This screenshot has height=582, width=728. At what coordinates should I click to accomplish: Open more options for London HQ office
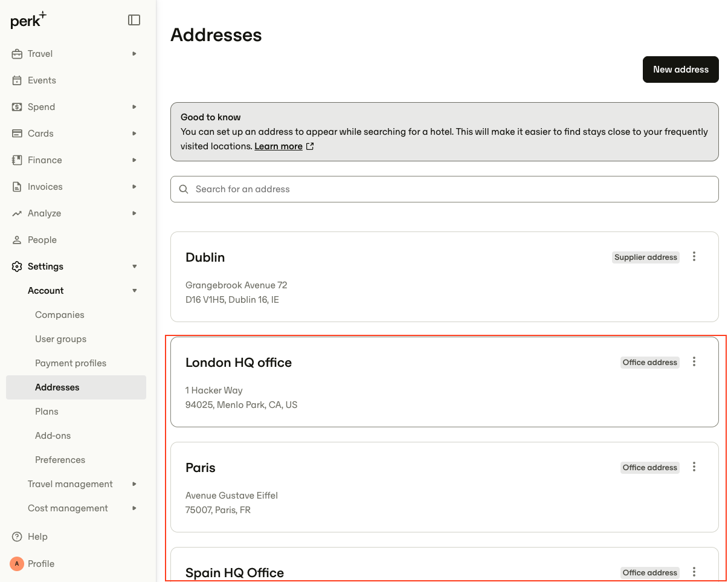(694, 361)
